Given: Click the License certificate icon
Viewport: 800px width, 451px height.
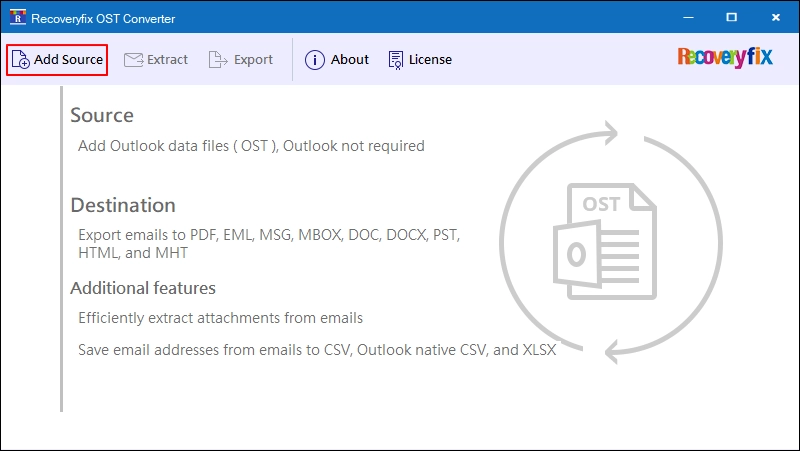Looking at the screenshot, I should (395, 60).
